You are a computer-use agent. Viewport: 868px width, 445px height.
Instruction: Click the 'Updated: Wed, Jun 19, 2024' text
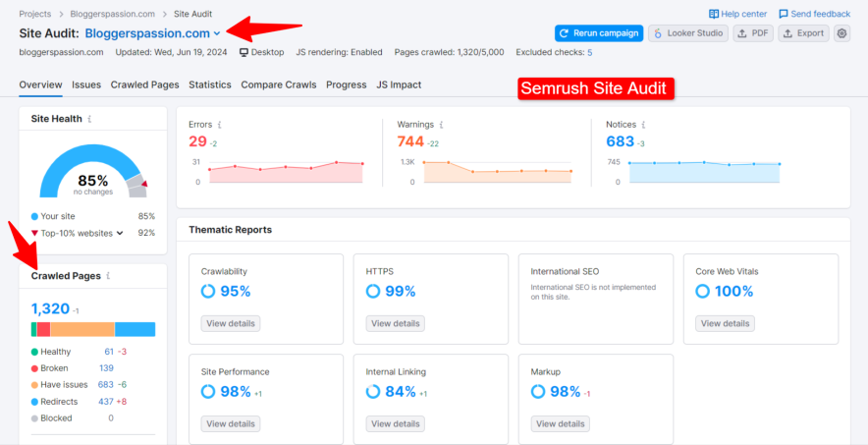[x=172, y=52]
